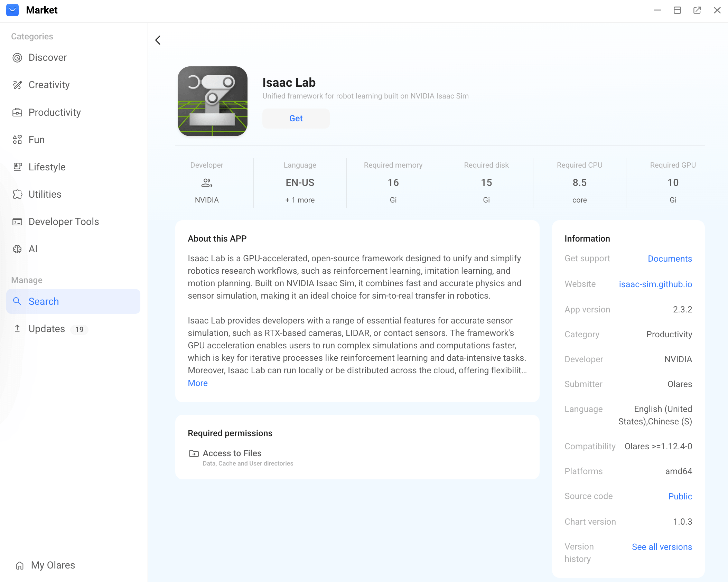Click the Category value Productivity in Information
The width and height of the screenshot is (728, 582).
click(669, 335)
